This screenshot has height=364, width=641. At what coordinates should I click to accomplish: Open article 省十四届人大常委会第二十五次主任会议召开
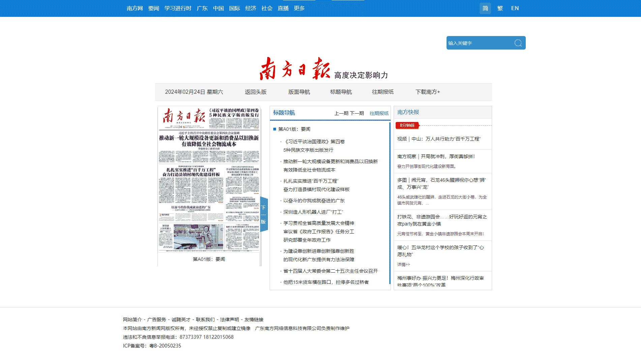(331, 271)
